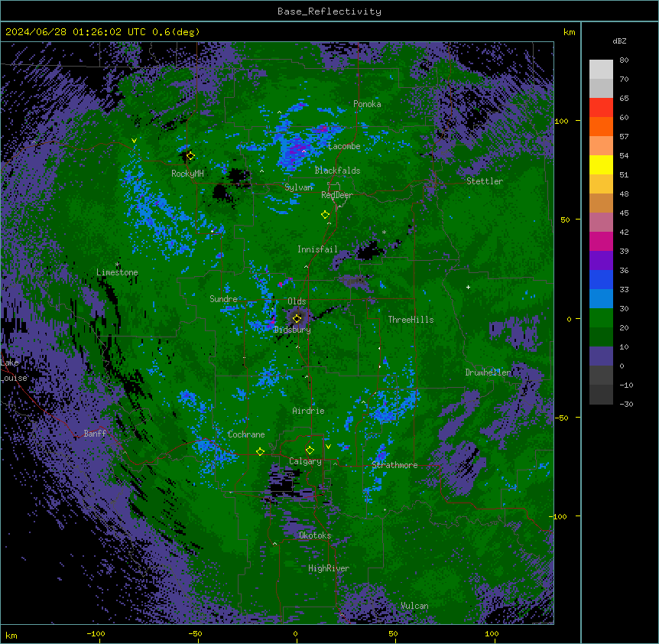The height and width of the screenshot is (644, 659).
Task: Click the yellow diamond marker above RockyMH
Action: (190, 156)
